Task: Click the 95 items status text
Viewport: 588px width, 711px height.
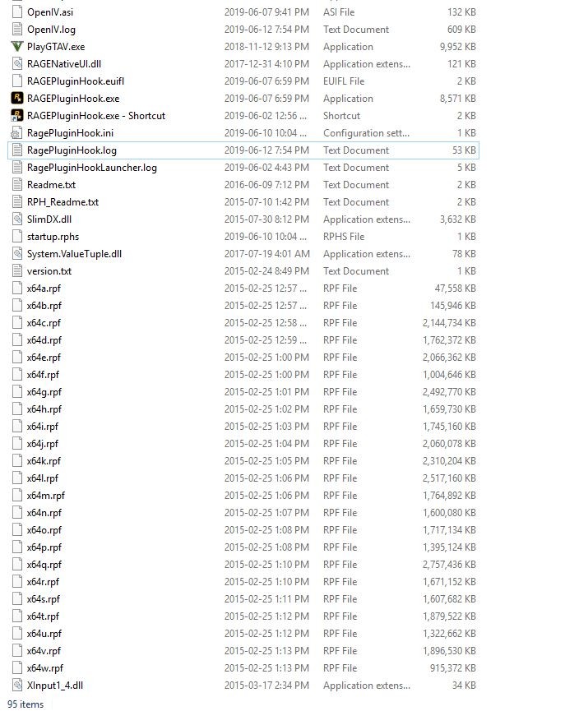Action: (x=25, y=704)
